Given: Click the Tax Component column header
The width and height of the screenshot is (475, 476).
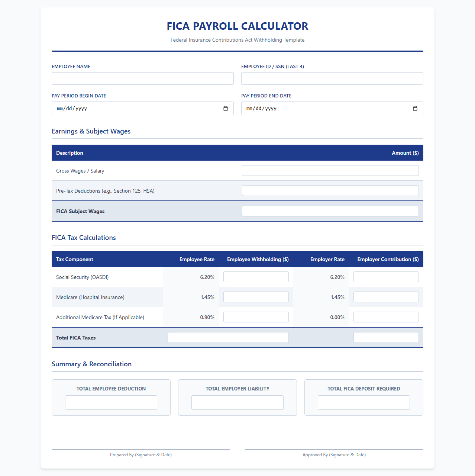Looking at the screenshot, I should pos(75,259).
